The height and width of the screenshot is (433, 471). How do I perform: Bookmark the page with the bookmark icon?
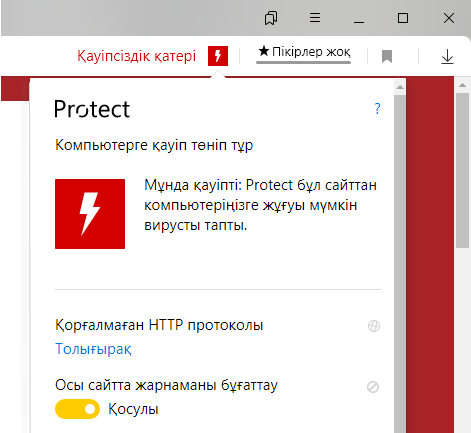click(x=387, y=56)
